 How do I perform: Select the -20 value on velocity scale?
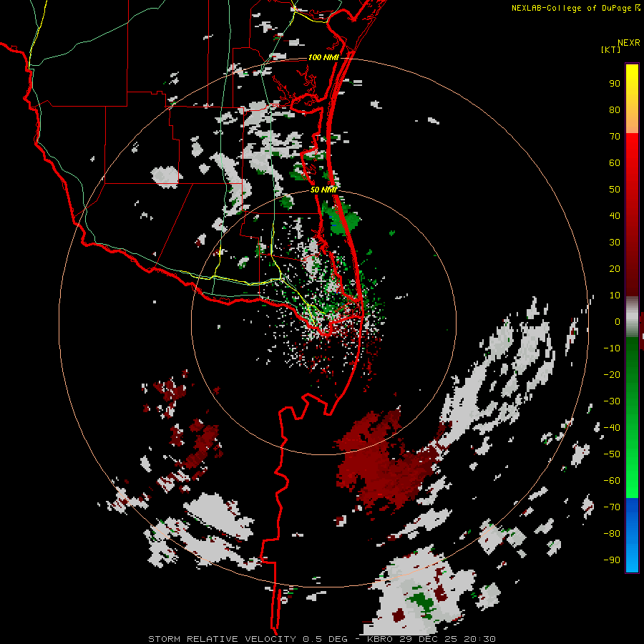[612, 375]
